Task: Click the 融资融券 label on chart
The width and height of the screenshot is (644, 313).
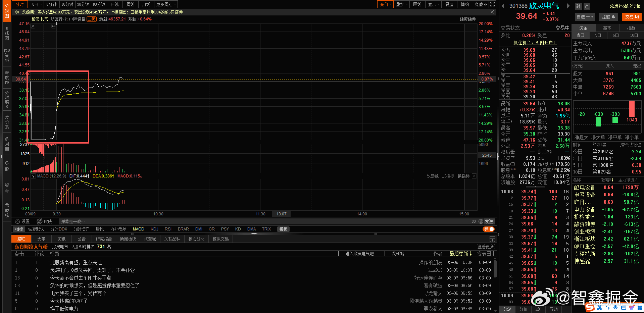Action: coord(467,19)
